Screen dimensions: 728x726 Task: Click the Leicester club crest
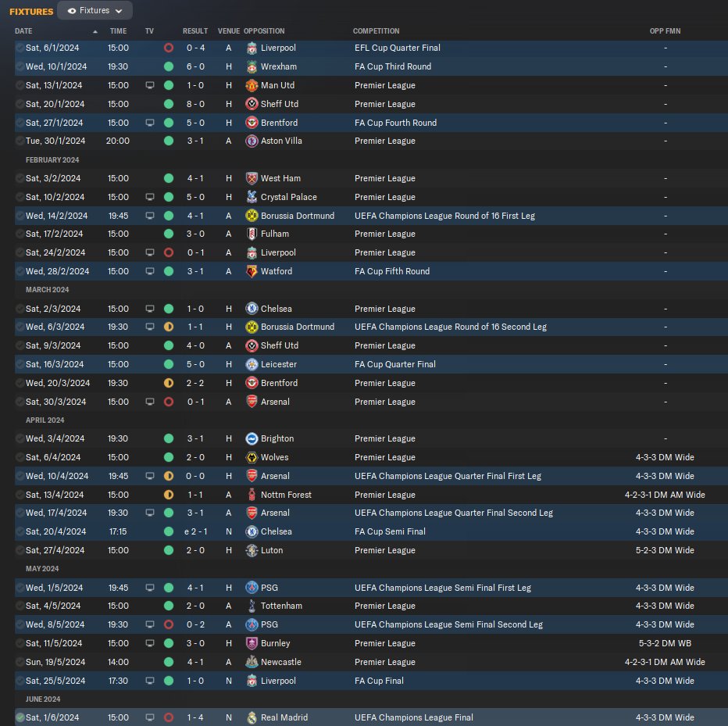tap(252, 364)
